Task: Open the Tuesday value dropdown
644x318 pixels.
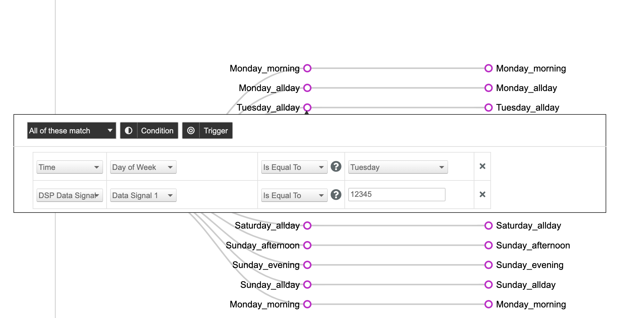Action: pyautogui.click(x=398, y=167)
